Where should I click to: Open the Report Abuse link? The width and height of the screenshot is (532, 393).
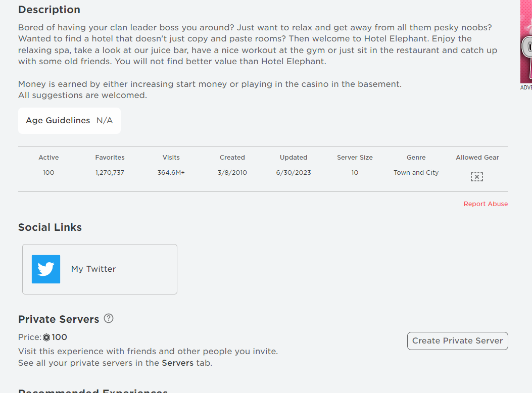[486, 204]
